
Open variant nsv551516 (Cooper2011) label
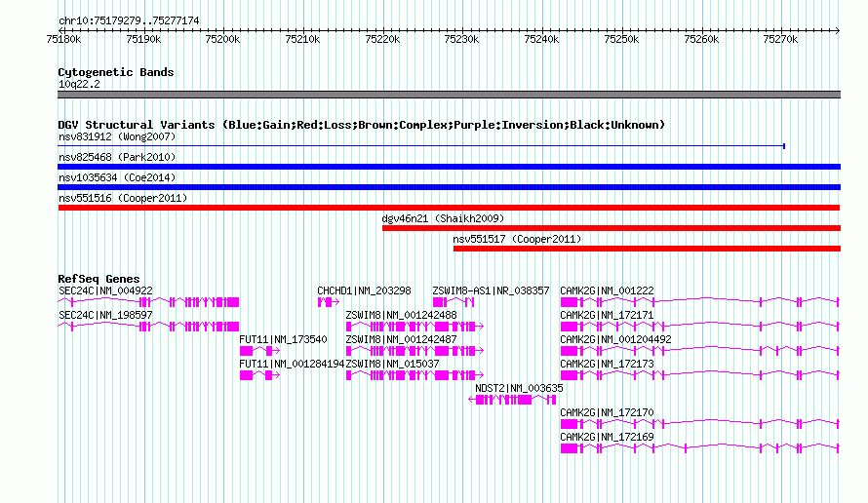123,198
